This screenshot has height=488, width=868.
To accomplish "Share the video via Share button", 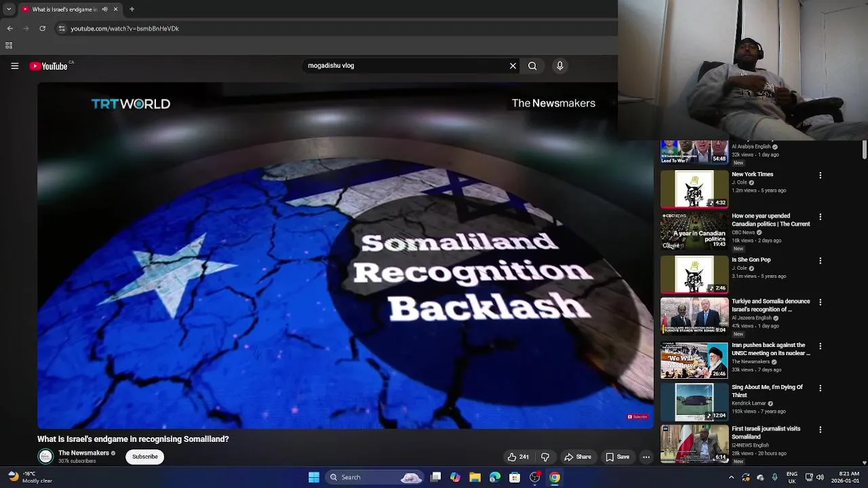I will click(578, 457).
